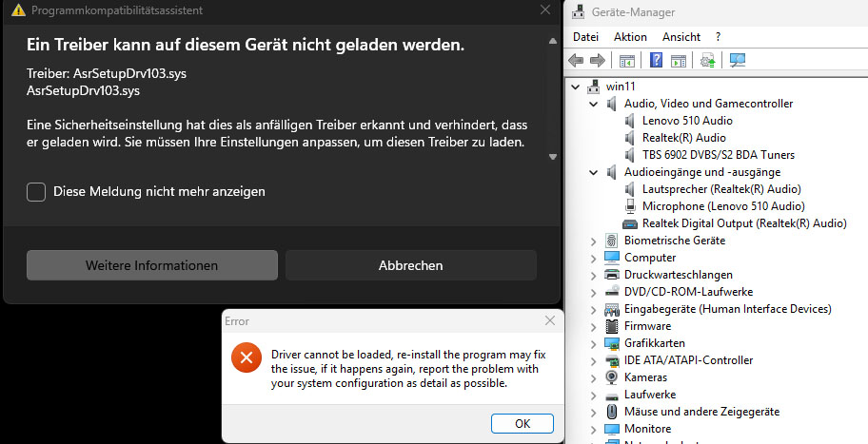This screenshot has width=868, height=444.
Task: Click the red error icon in Error dialog
Action: pos(247,358)
